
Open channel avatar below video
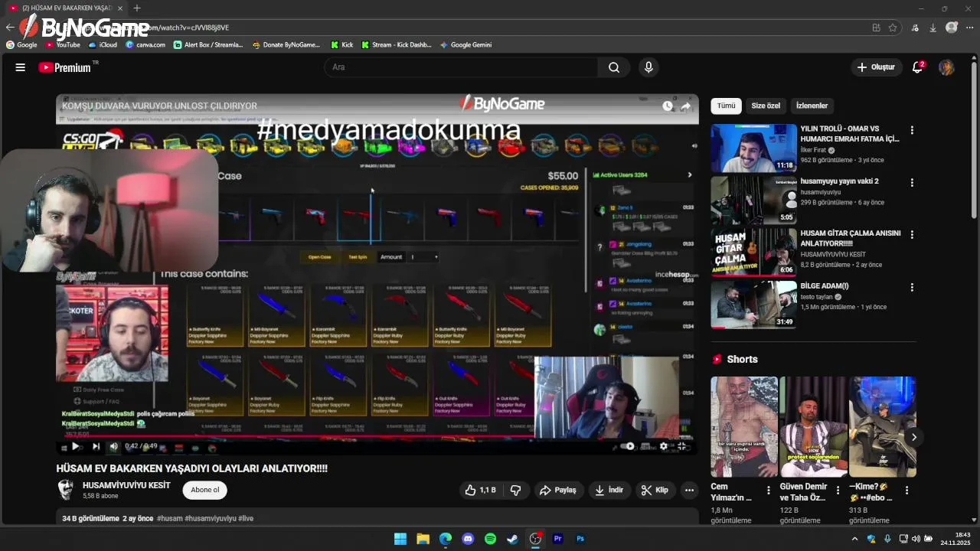pyautogui.click(x=67, y=490)
